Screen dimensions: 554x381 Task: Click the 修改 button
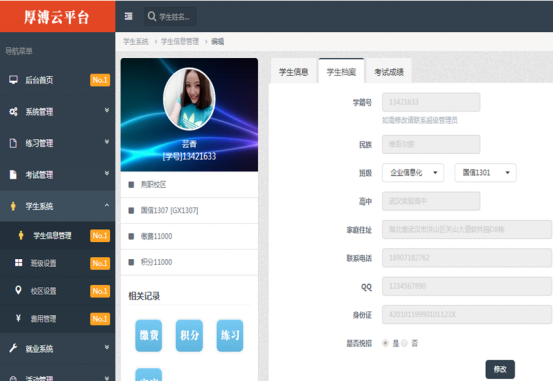[500, 369]
